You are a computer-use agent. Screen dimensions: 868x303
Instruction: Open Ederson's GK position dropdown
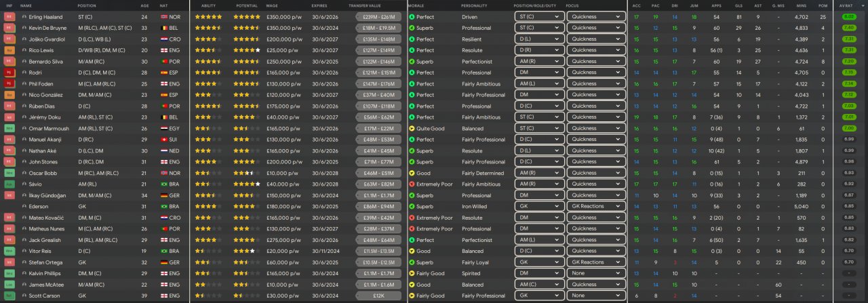(539, 207)
